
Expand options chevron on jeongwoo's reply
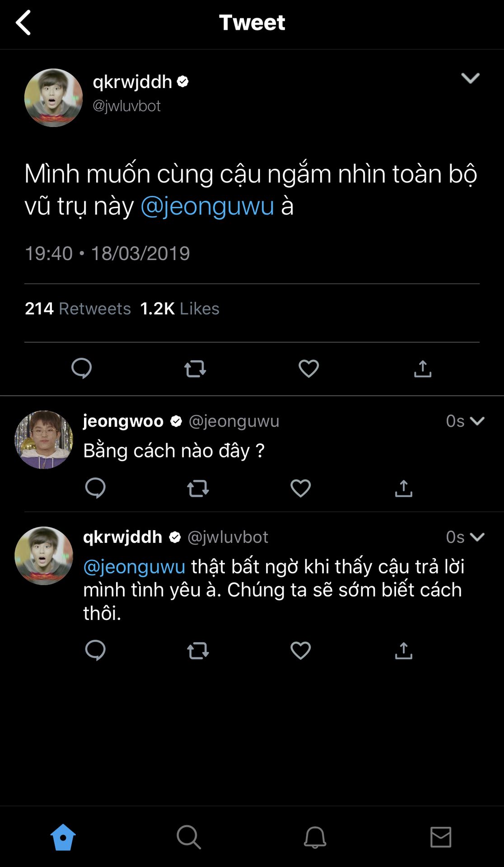pos(477,421)
